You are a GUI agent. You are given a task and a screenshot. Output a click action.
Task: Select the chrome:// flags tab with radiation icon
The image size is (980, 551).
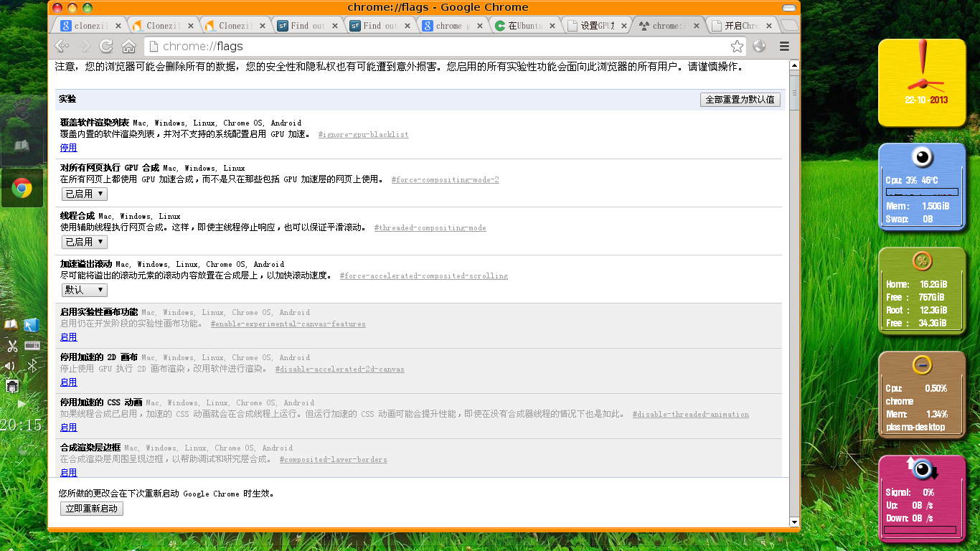[x=669, y=26]
